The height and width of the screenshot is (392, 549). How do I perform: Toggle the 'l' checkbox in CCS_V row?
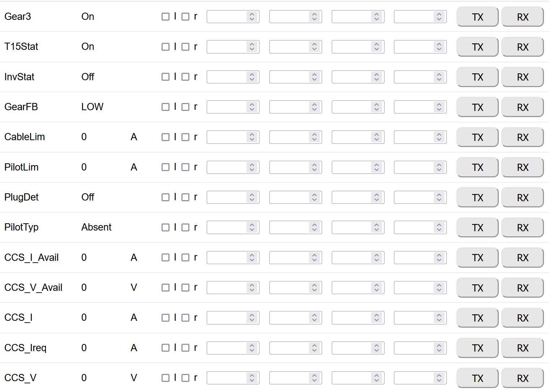166,378
